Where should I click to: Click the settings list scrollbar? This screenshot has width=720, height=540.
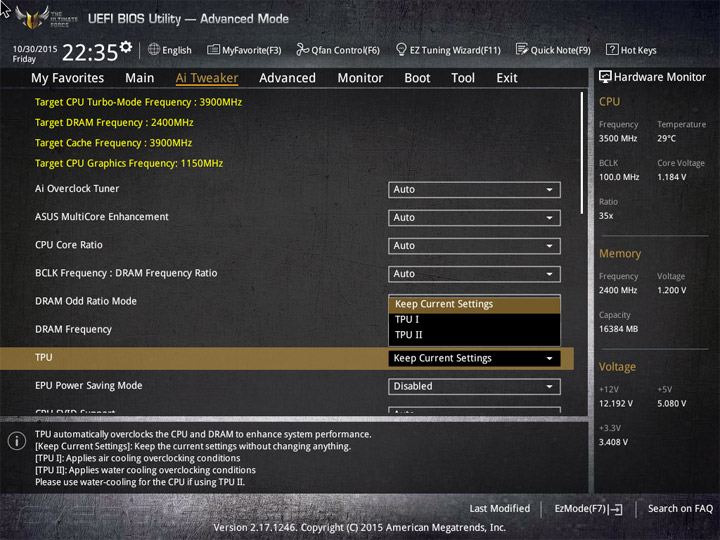pyautogui.click(x=582, y=153)
